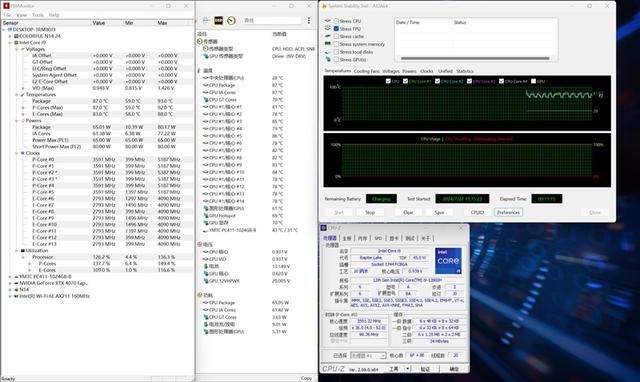
Task: Click the HWMonitor app icon in title bar
Action: 6,6
